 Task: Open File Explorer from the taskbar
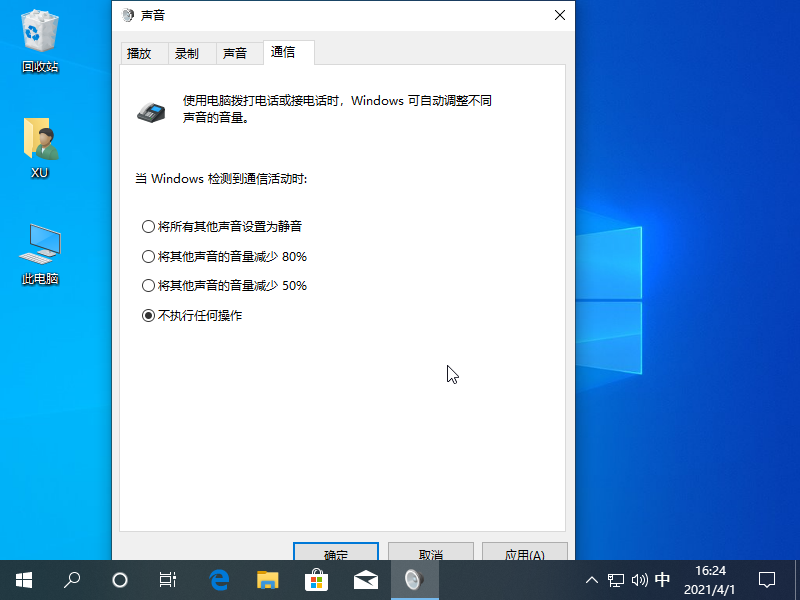(267, 579)
